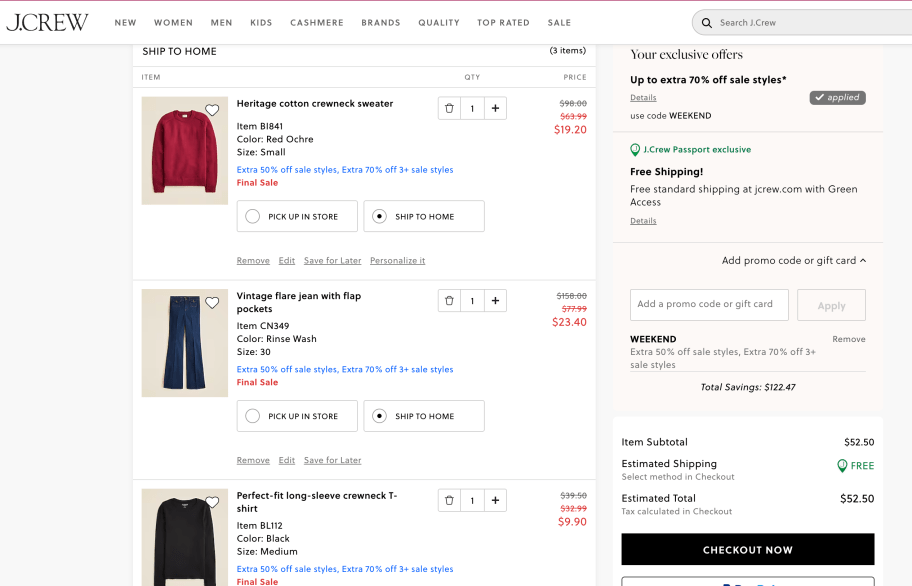Open the red sweater product thumbnail
This screenshot has width=912, height=586.
[185, 151]
